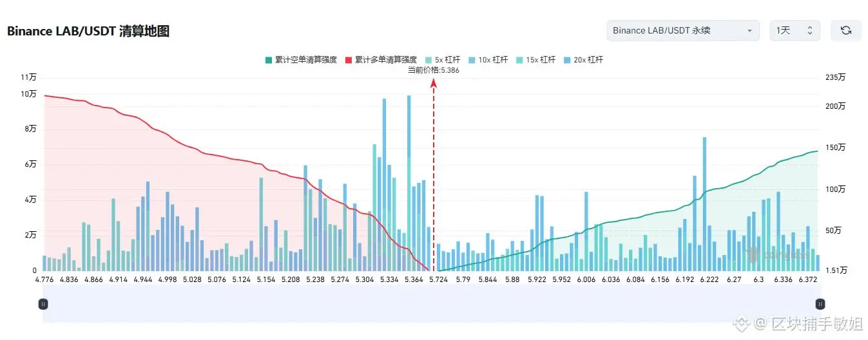This screenshot has height=340, width=868.
Task: Click the x-axis label 5.922
Action: 537,279
